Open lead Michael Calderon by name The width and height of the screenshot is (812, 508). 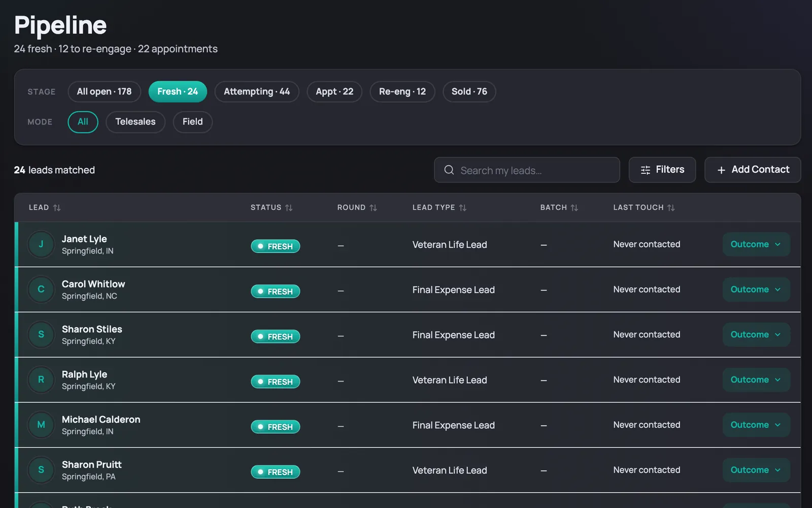(x=101, y=420)
